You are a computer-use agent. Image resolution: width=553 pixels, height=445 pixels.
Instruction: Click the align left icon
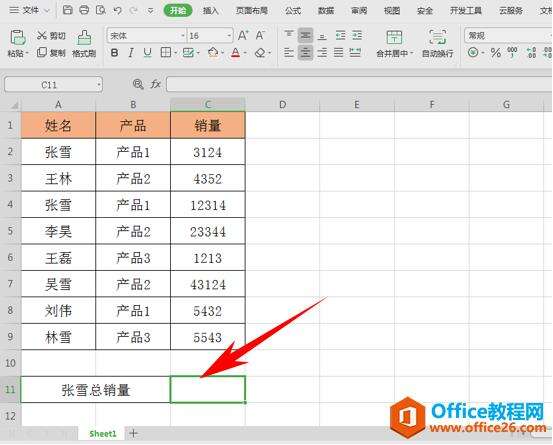pos(289,53)
